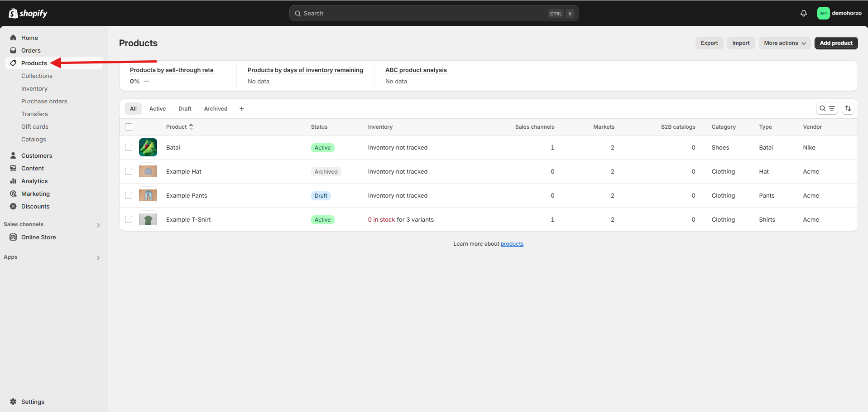Open Settings gear in sidebar

point(13,402)
